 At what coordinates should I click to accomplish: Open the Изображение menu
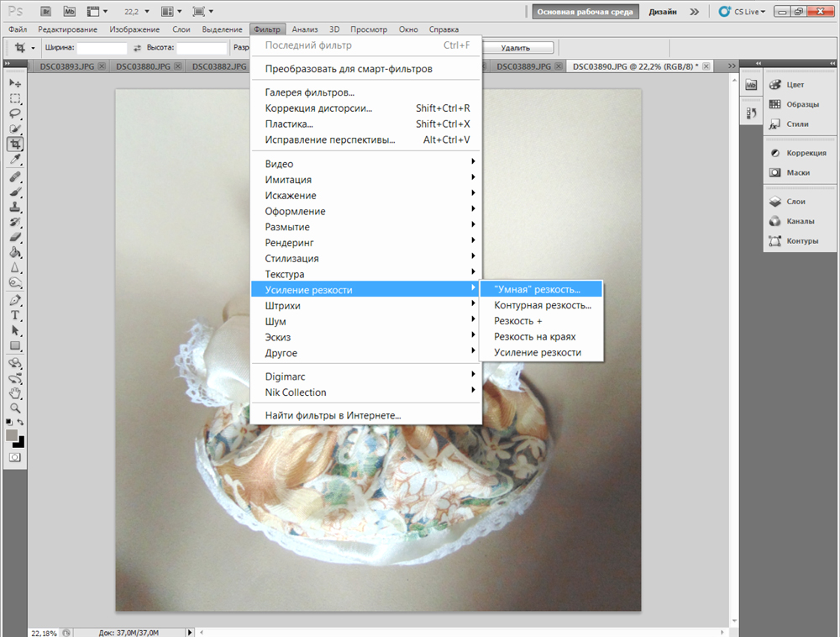point(134,29)
